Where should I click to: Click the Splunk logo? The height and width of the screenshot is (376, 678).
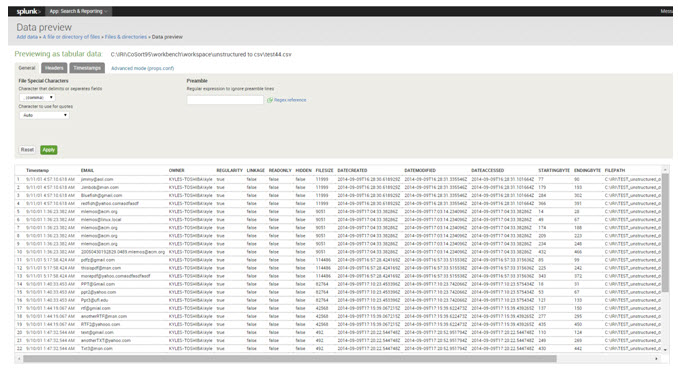pyautogui.click(x=29, y=11)
